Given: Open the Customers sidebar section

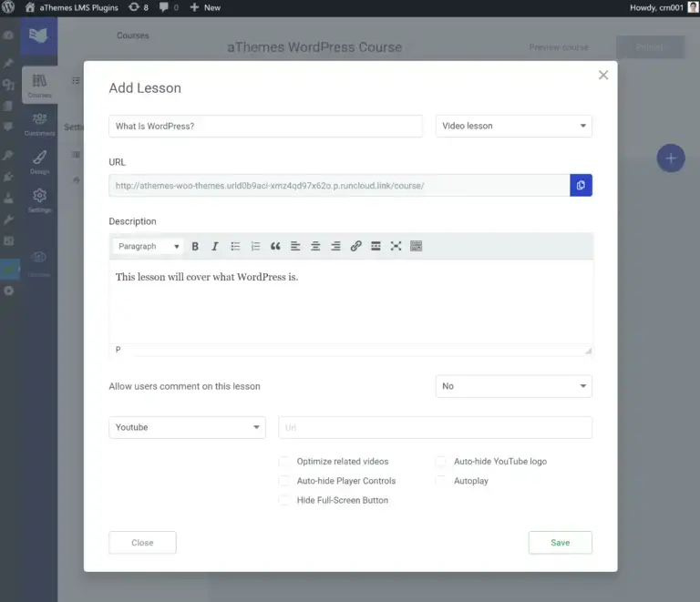Looking at the screenshot, I should pyautogui.click(x=39, y=124).
